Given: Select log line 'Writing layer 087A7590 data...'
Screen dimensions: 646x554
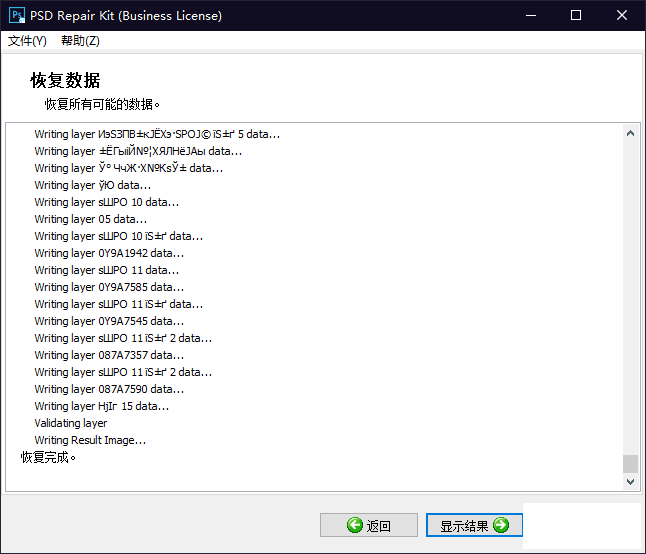Looking at the screenshot, I should pyautogui.click(x=109, y=389).
